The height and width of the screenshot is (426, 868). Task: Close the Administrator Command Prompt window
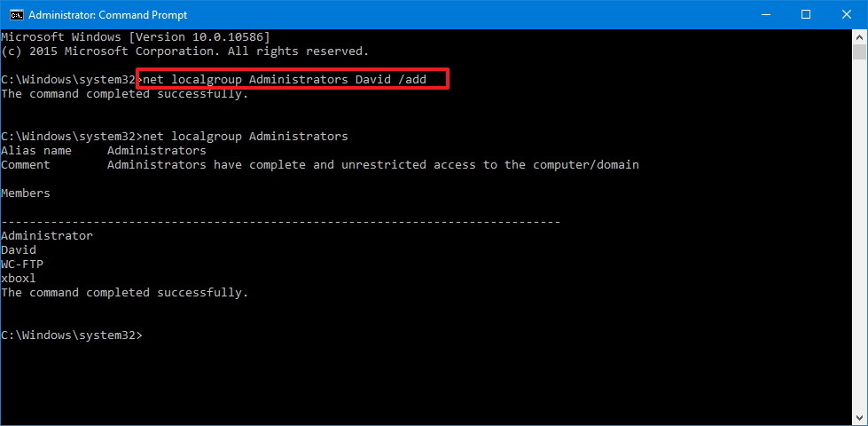[847, 14]
